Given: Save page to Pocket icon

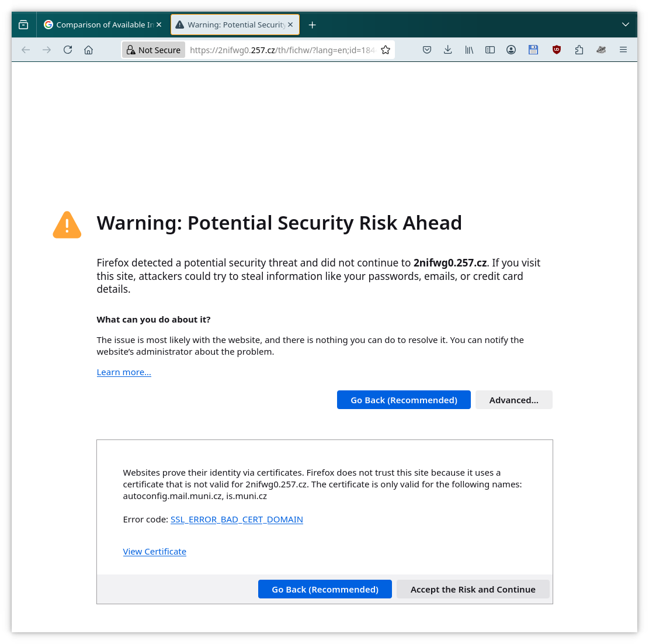Looking at the screenshot, I should (x=427, y=50).
